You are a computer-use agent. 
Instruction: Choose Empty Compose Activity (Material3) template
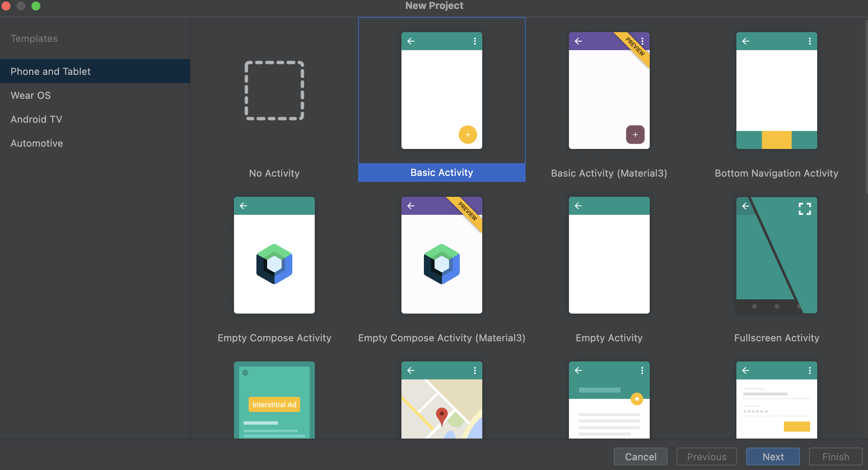pyautogui.click(x=441, y=255)
